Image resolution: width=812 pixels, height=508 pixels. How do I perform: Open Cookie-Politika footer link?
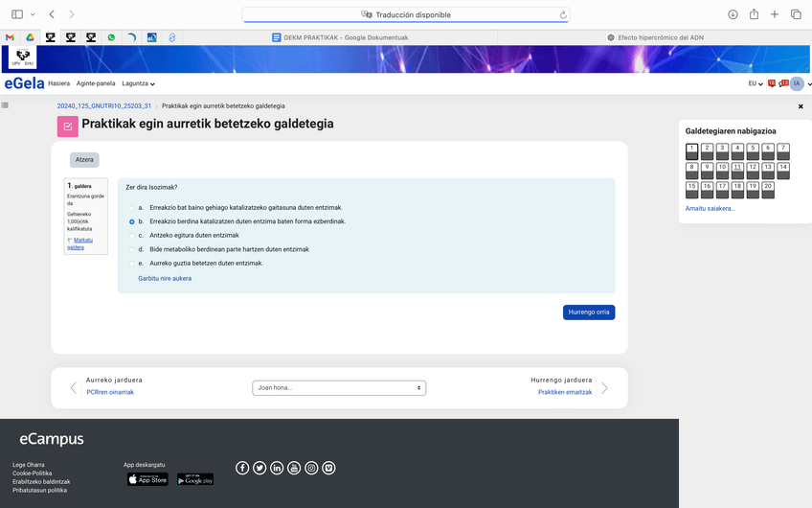click(33, 473)
